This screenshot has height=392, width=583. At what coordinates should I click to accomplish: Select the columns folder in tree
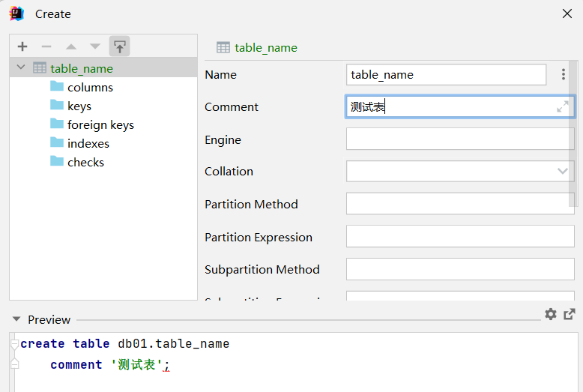click(90, 87)
